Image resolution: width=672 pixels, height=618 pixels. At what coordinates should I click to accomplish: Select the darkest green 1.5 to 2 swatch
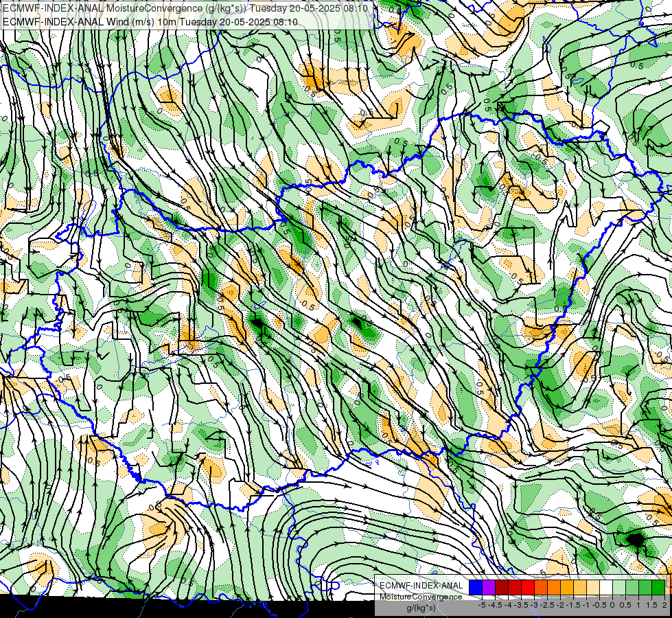click(658, 588)
